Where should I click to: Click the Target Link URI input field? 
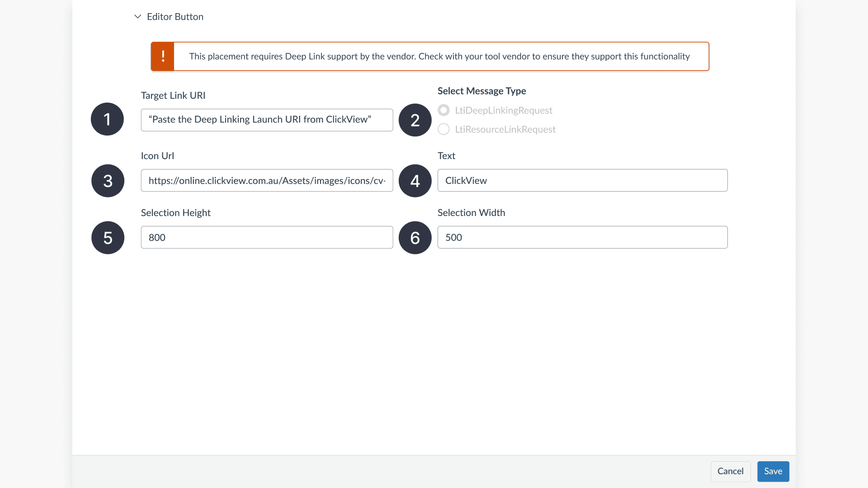[266, 120]
